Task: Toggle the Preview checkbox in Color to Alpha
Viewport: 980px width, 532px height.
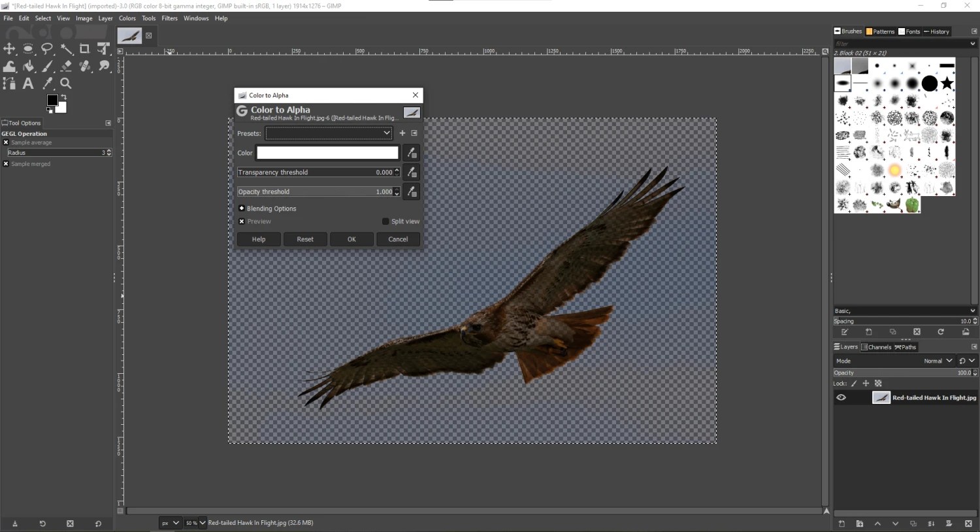Action: click(x=242, y=222)
